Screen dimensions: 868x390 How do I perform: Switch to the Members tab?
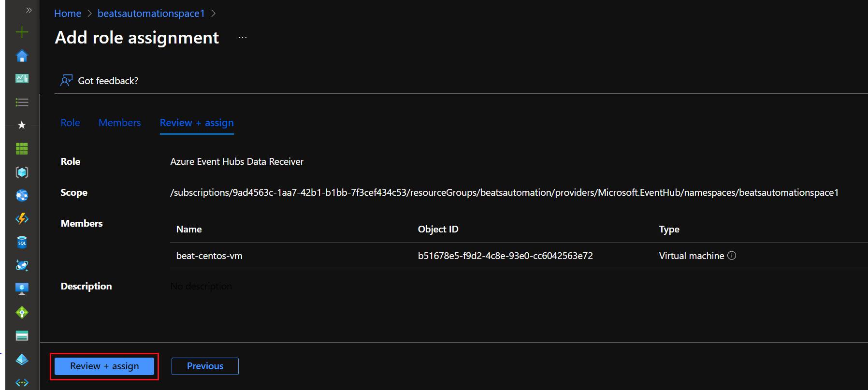(119, 123)
